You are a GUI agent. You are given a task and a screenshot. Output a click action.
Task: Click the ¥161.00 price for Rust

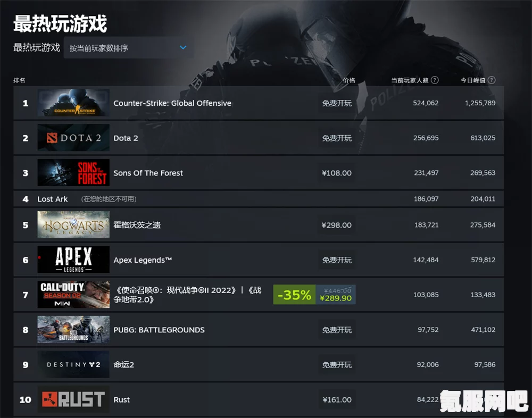pyautogui.click(x=337, y=400)
